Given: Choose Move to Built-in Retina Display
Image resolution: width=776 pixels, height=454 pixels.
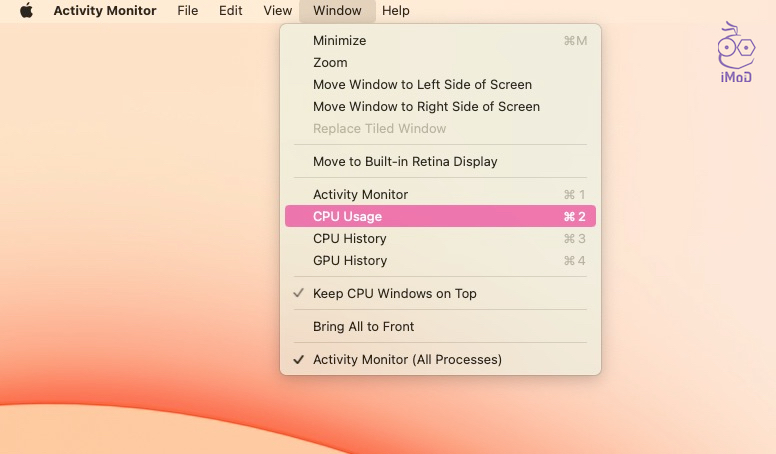Looking at the screenshot, I should coord(405,162).
